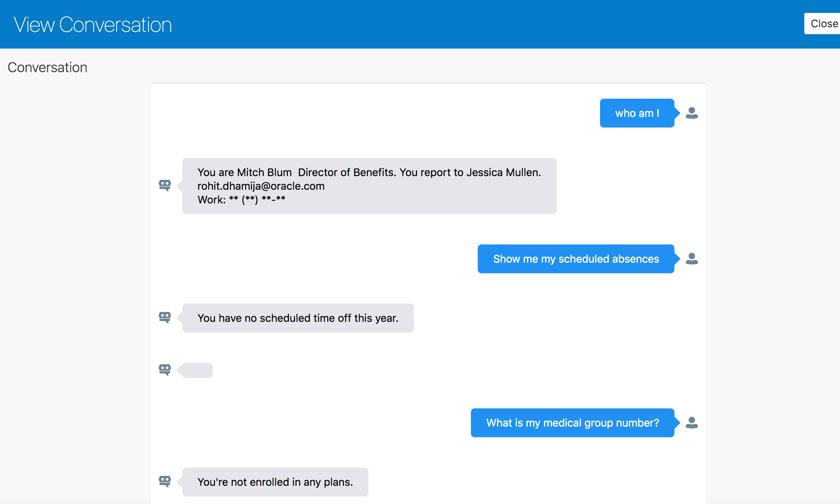Click the masked Work phone number line

(x=242, y=200)
